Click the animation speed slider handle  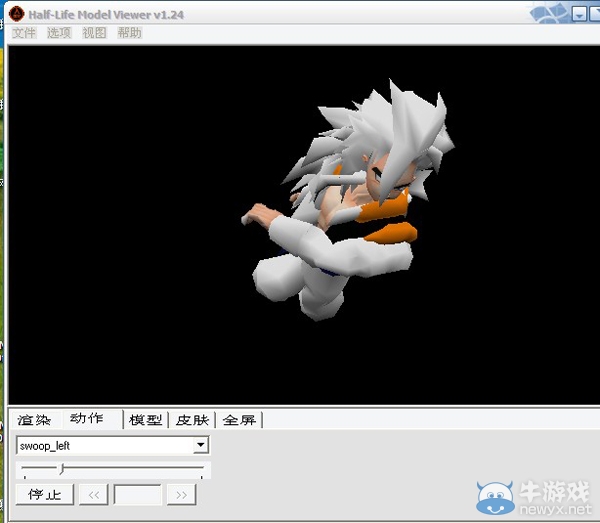62,468
